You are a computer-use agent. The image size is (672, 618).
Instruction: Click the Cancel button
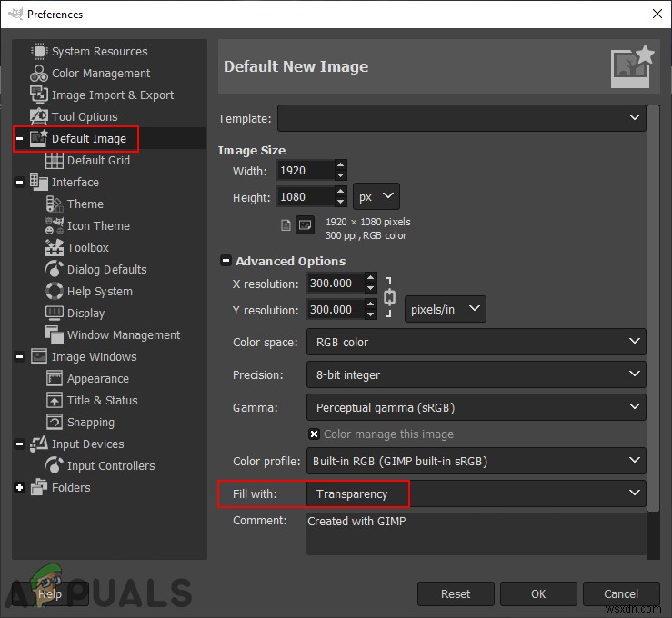(x=621, y=593)
